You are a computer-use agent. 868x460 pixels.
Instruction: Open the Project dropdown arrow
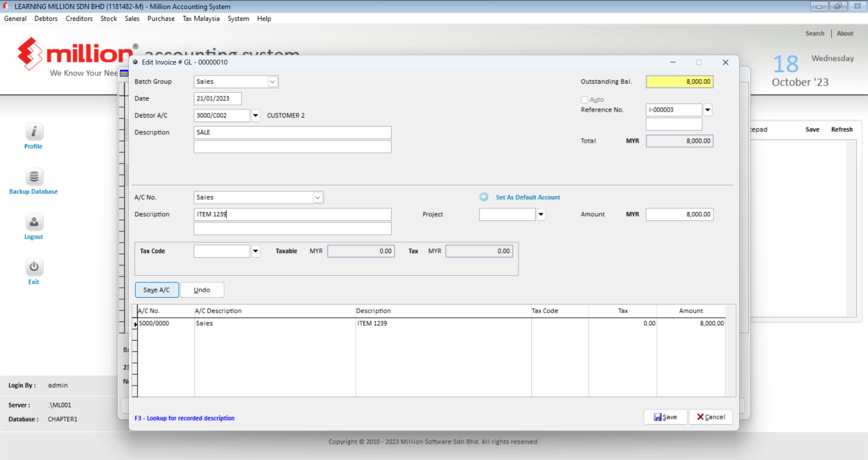[541, 215]
